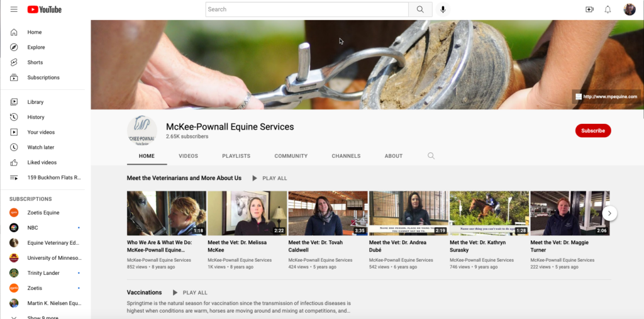Click the McKee-Pownall Equine Services channel title
The width and height of the screenshot is (644, 319).
[x=230, y=126]
